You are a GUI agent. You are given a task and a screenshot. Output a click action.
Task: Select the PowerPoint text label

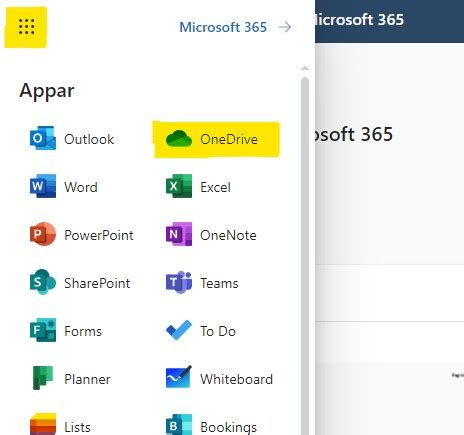(x=99, y=235)
